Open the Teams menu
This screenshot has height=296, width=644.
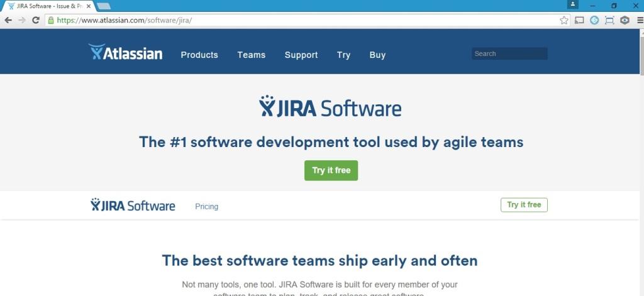(252, 55)
